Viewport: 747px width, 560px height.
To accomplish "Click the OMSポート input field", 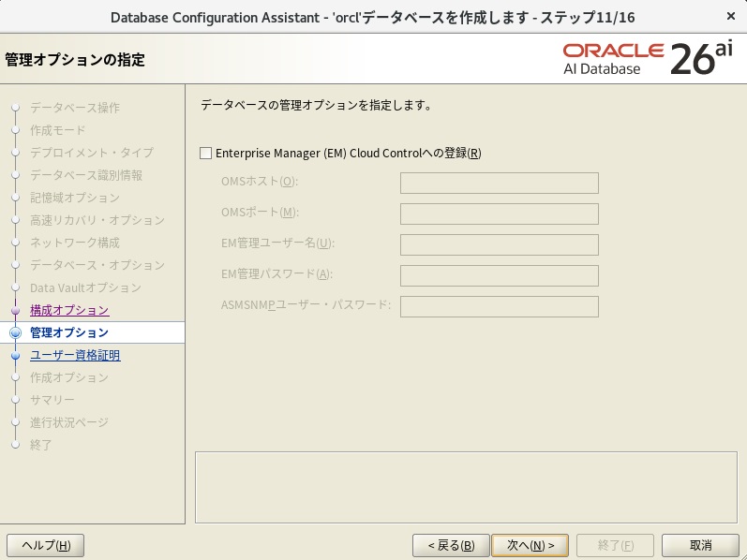I will [500, 214].
